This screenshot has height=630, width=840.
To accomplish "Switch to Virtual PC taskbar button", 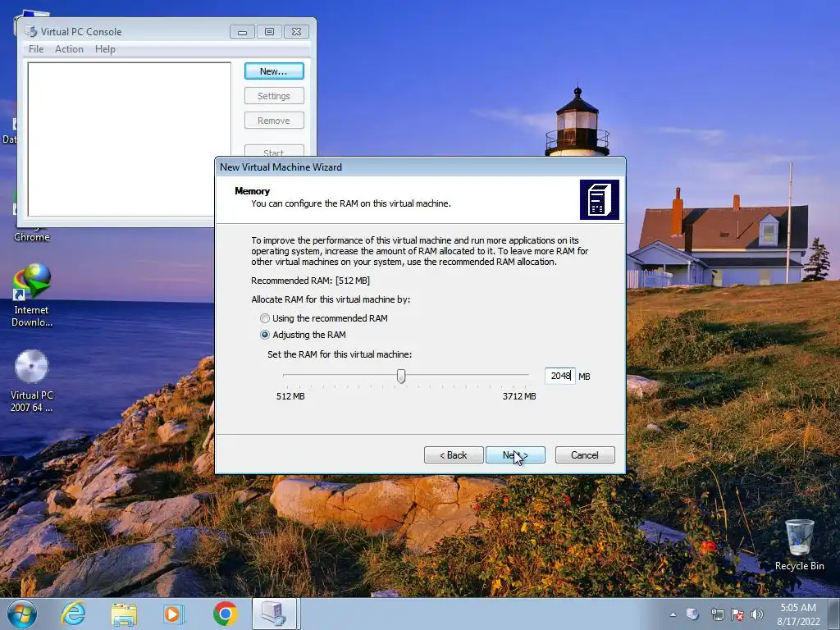I will (x=274, y=614).
